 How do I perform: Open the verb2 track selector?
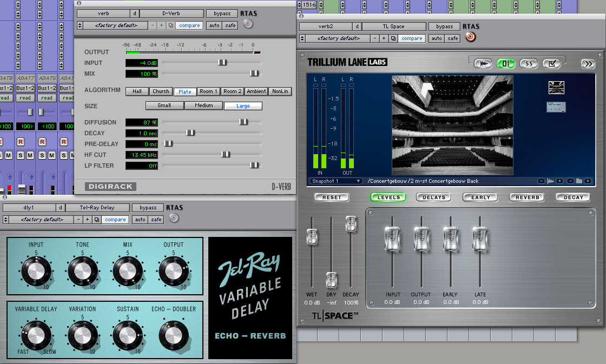pyautogui.click(x=325, y=27)
